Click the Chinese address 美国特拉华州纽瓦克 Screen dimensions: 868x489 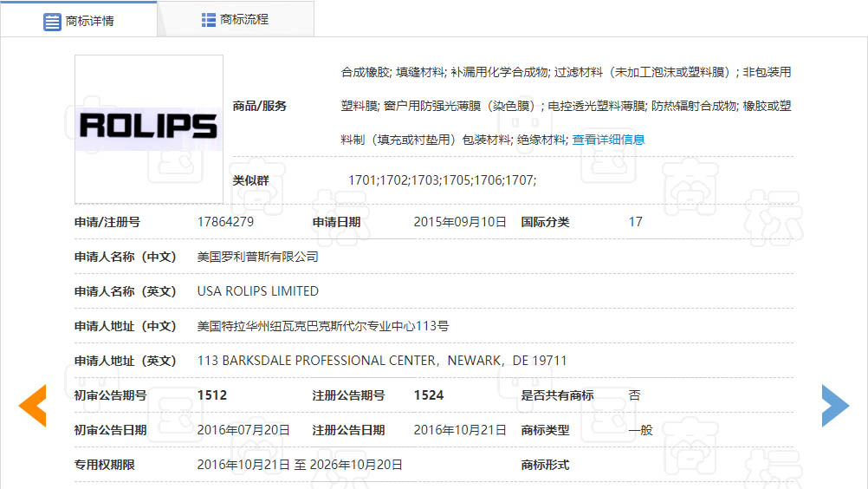point(322,326)
